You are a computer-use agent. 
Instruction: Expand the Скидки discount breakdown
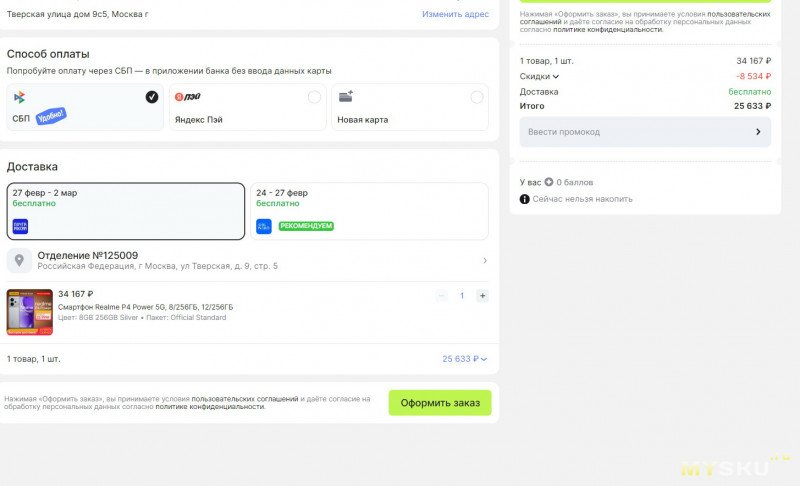pos(540,76)
